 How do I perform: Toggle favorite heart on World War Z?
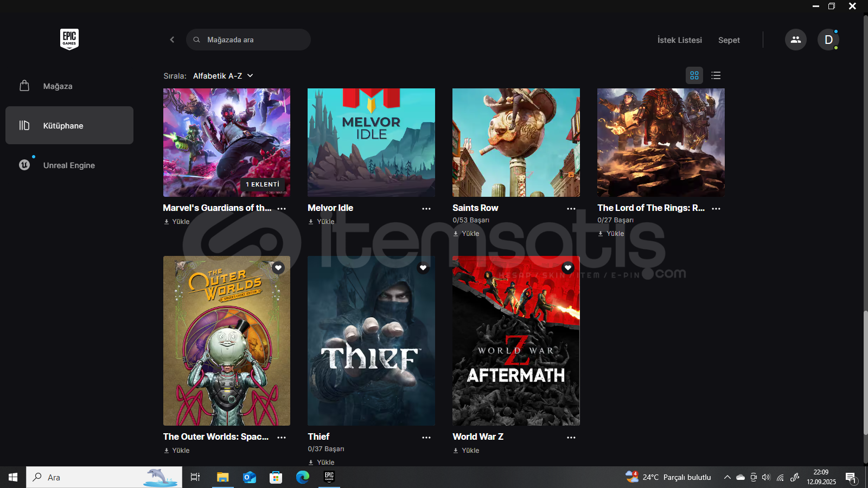[568, 268]
